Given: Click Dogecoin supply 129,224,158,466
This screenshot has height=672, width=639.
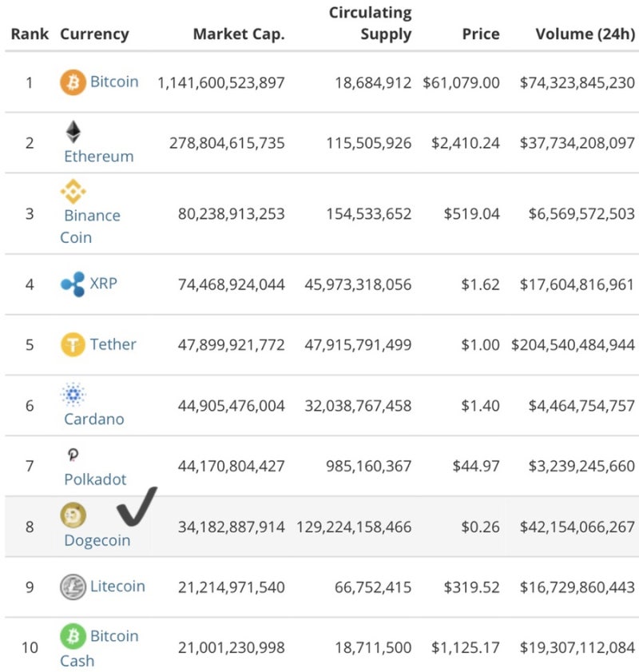Looking at the screenshot, I should pyautogui.click(x=354, y=527).
